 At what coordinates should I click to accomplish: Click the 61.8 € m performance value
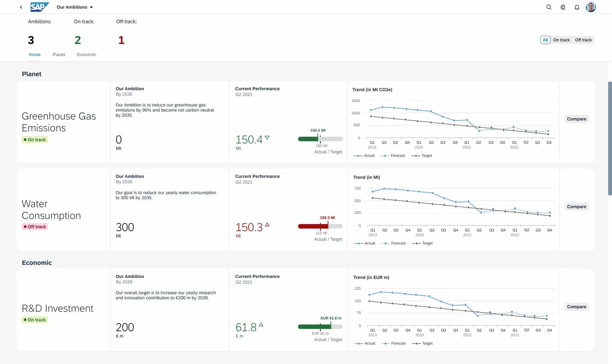(x=246, y=327)
